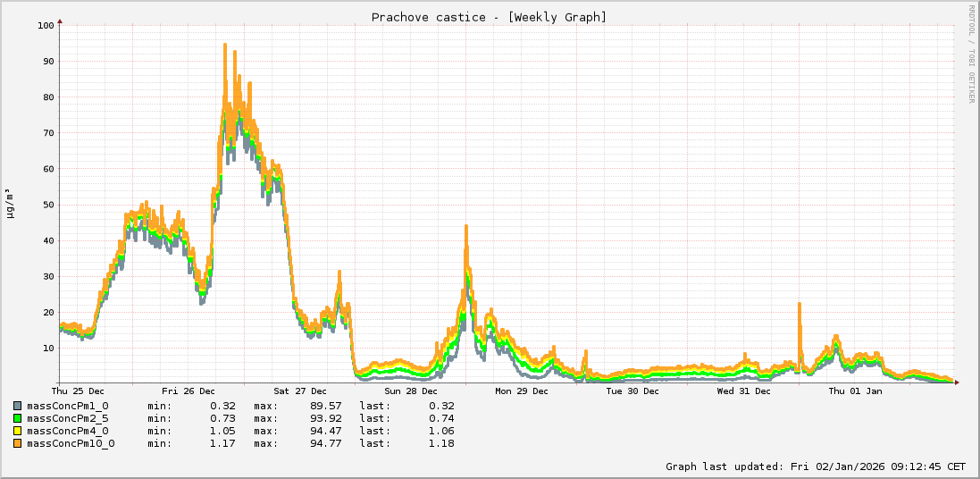Image resolution: width=980 pixels, height=479 pixels.
Task: Click the red arrow at x-axis end
Action: pyautogui.click(x=957, y=382)
